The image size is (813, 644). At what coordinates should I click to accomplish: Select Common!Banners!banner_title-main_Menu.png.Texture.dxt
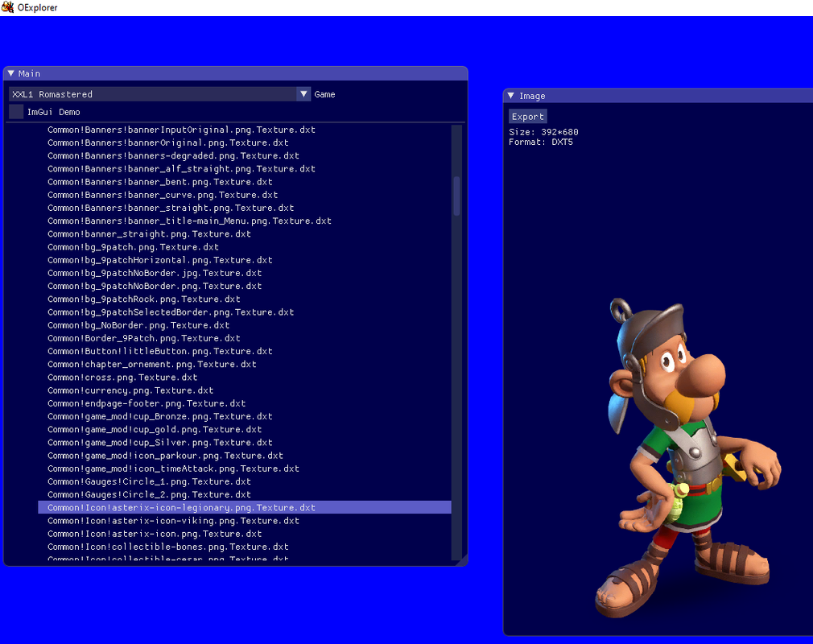[x=244, y=221]
